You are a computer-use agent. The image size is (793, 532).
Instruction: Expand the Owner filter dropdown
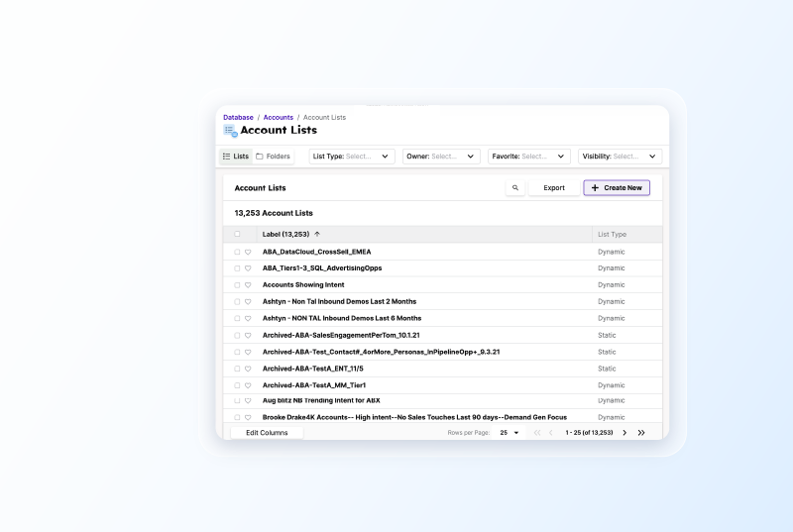[x=441, y=157]
